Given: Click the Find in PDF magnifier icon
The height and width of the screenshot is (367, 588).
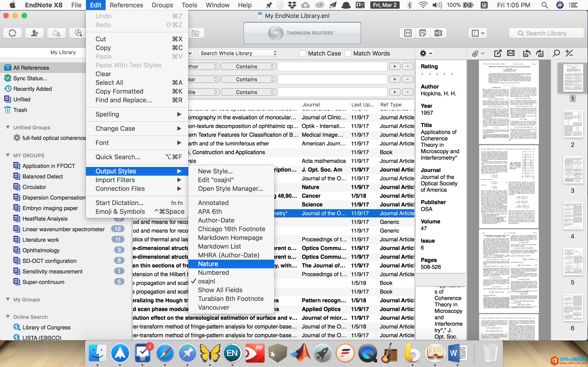Looking at the screenshot, I should click(556, 53).
